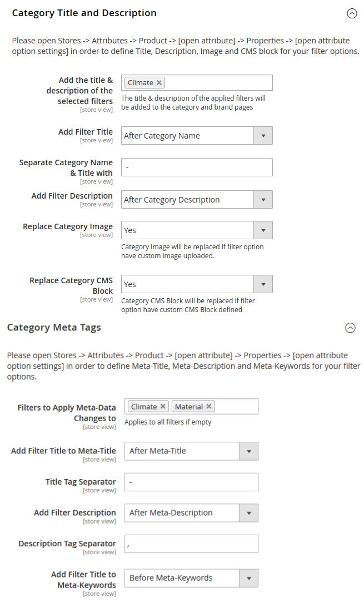Collapse the Category Meta Tags section

(350, 328)
